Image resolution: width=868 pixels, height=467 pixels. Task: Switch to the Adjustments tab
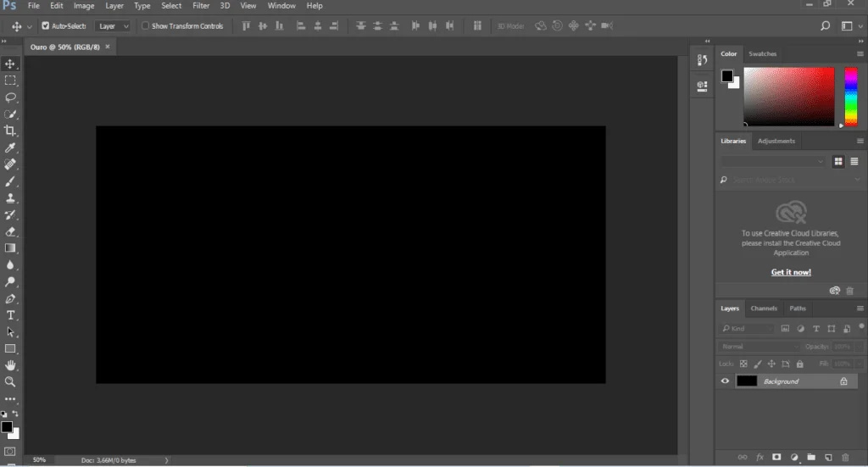tap(776, 141)
